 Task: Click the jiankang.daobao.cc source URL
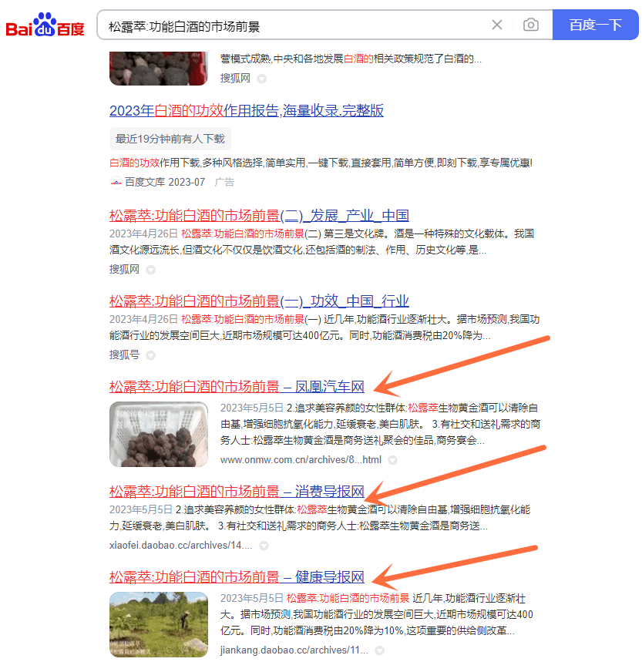coord(294,650)
